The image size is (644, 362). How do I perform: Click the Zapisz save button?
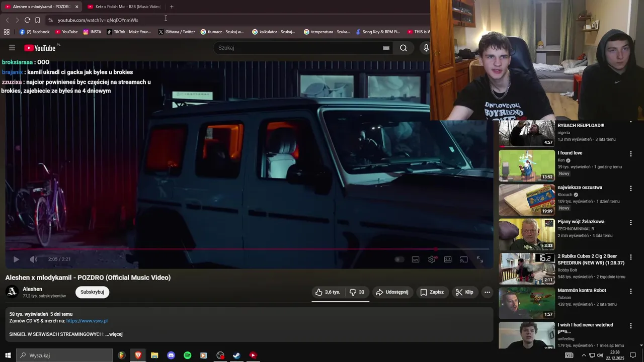tap(432, 292)
